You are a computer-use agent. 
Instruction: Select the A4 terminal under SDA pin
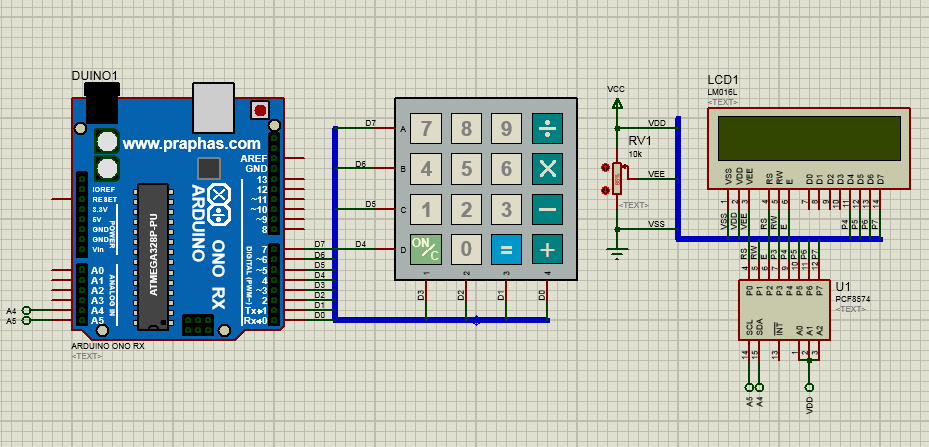pos(759,387)
